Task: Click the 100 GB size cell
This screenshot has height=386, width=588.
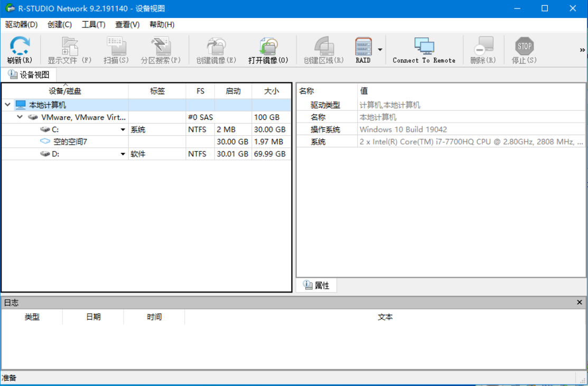Action: tap(272, 117)
